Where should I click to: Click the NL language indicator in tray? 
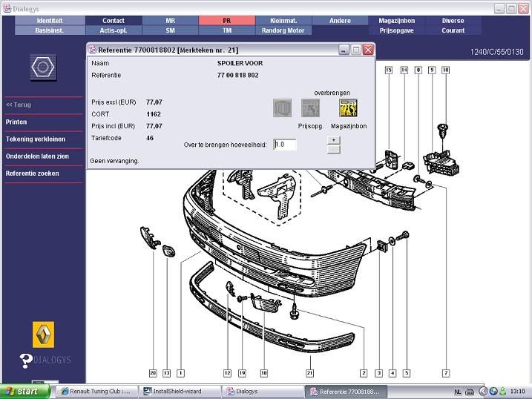pos(457,392)
